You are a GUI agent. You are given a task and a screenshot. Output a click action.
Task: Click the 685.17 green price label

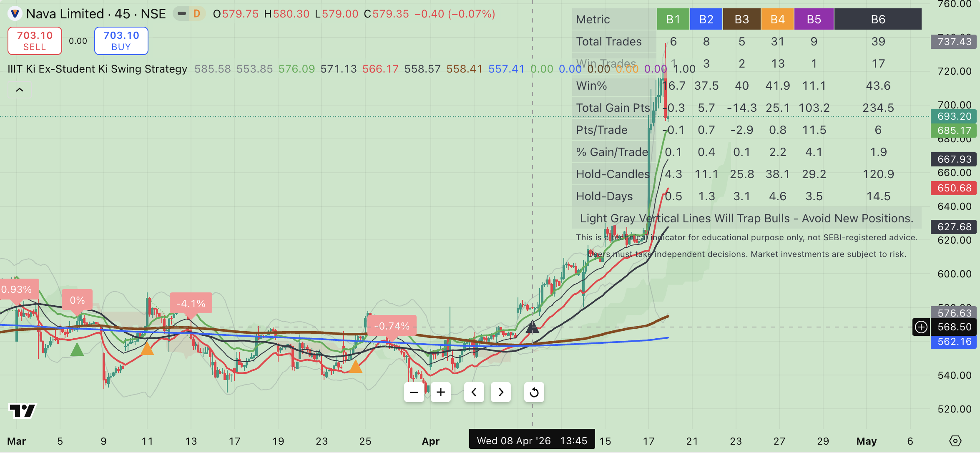coord(955,131)
